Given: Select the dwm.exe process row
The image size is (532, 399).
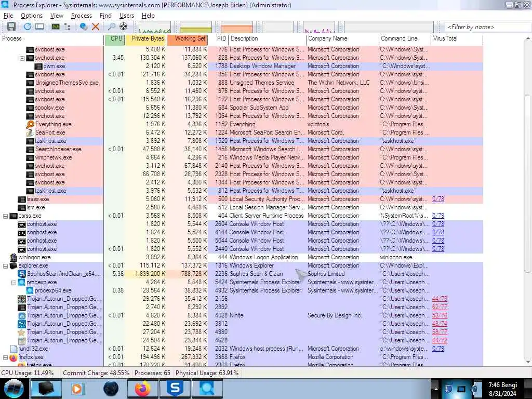Looking at the screenshot, I should point(241,66).
